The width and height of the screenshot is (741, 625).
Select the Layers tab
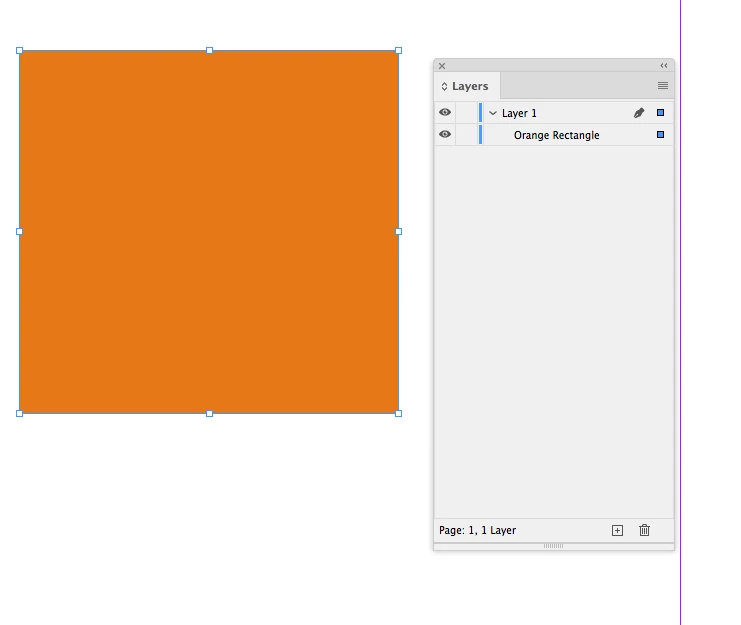pyautogui.click(x=467, y=86)
